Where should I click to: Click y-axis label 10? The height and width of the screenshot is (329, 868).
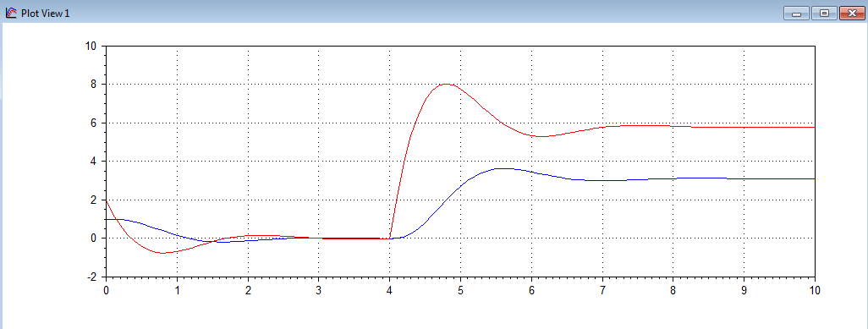(91, 46)
